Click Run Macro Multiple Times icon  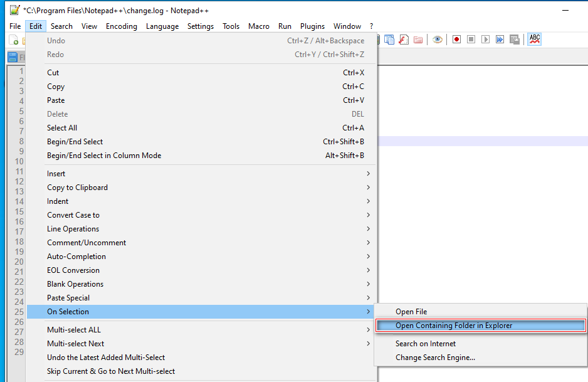[x=500, y=40]
